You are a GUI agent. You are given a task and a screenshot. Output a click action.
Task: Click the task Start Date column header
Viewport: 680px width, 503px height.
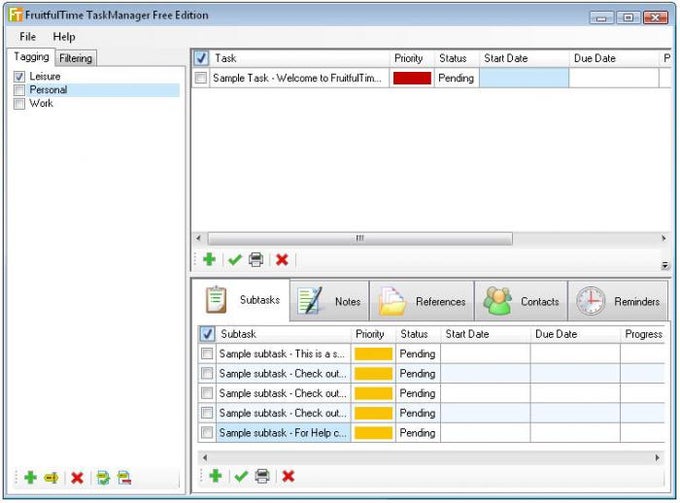pos(524,58)
